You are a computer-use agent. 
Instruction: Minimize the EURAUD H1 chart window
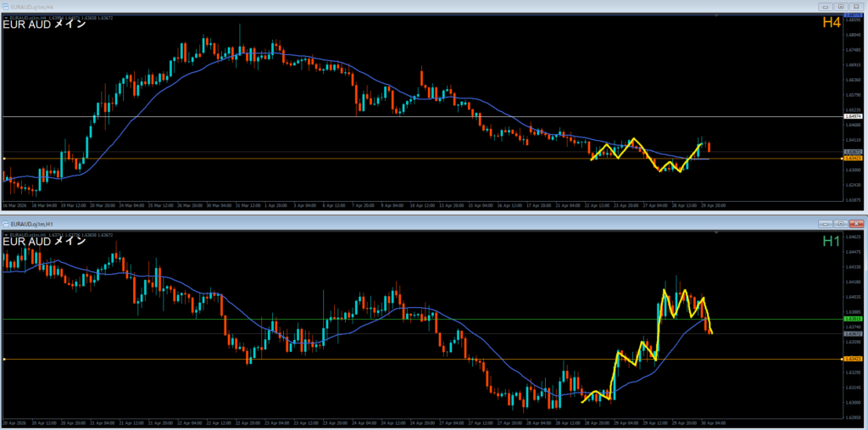point(825,223)
